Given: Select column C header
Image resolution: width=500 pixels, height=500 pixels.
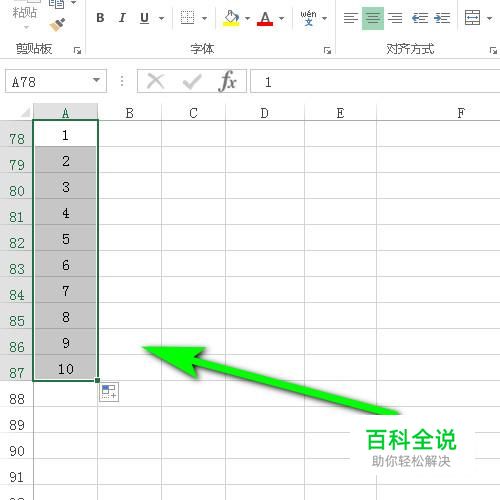Looking at the screenshot, I should 193,113.
